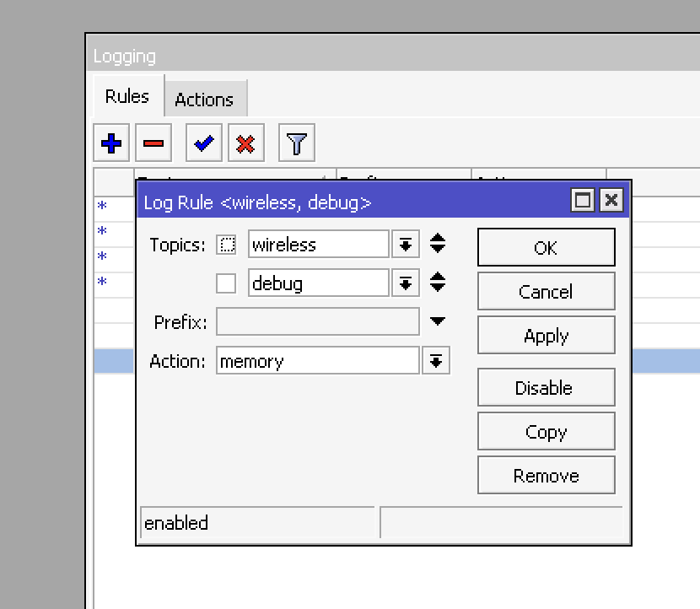Click the red minus icon to remove rule
The width and height of the screenshot is (700, 609).
tap(153, 143)
